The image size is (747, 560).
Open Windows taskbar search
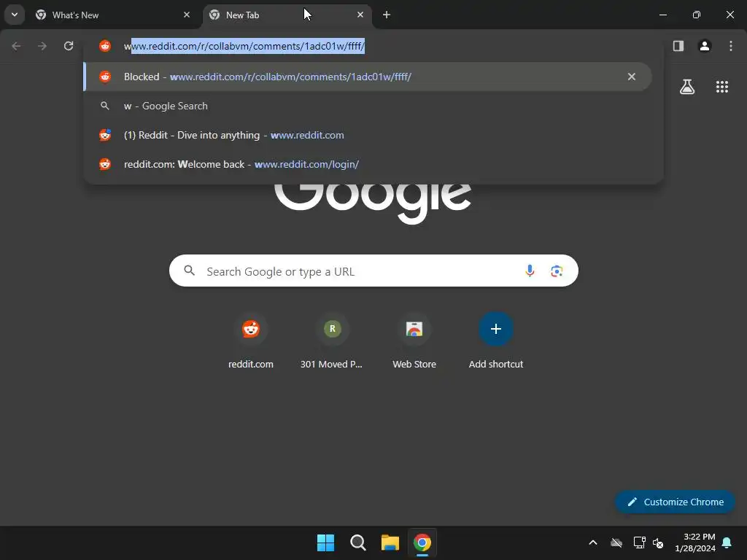click(x=357, y=542)
